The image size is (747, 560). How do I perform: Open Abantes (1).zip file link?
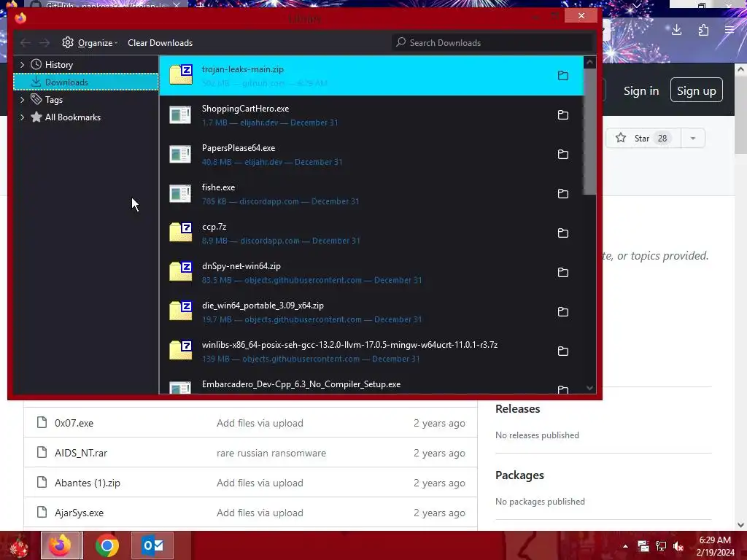pos(88,483)
